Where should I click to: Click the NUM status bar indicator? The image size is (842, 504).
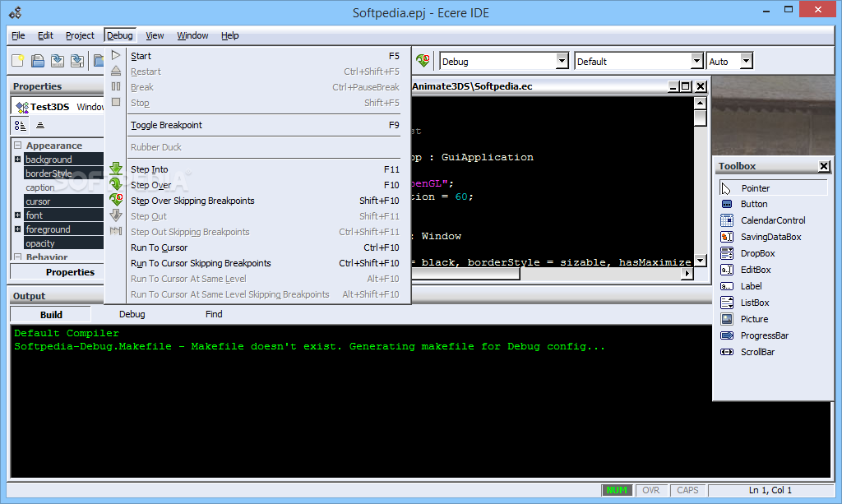point(617,490)
